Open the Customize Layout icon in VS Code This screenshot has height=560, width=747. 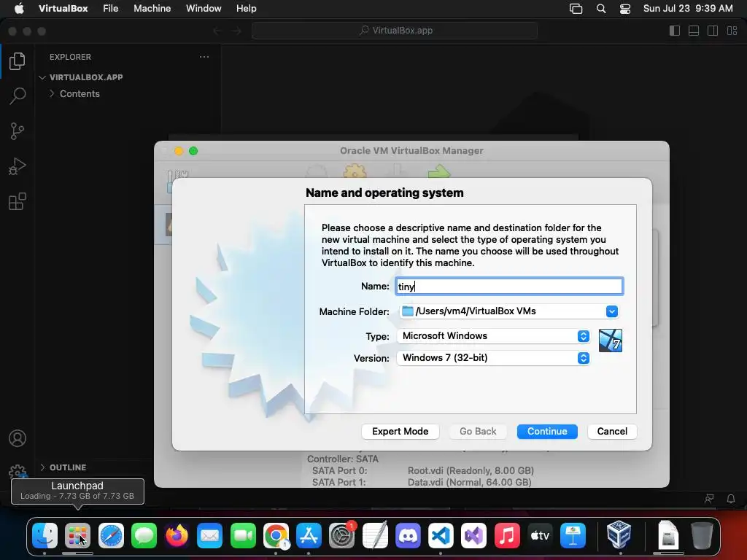tap(732, 31)
